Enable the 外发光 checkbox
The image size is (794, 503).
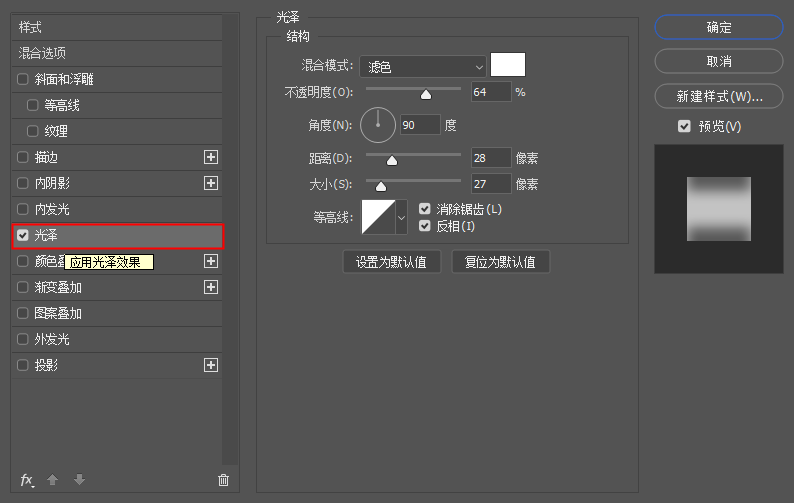(x=23, y=339)
